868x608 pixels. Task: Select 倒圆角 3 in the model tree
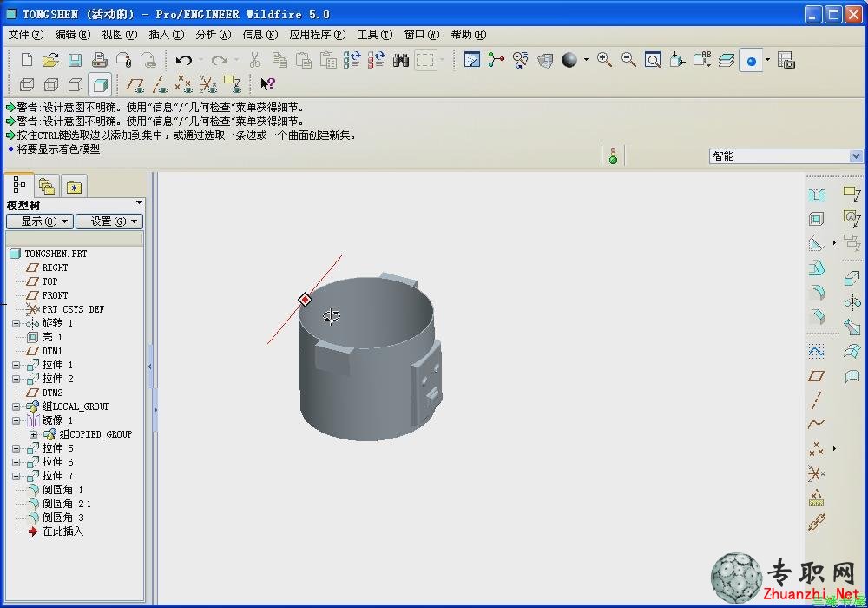pyautogui.click(x=63, y=518)
